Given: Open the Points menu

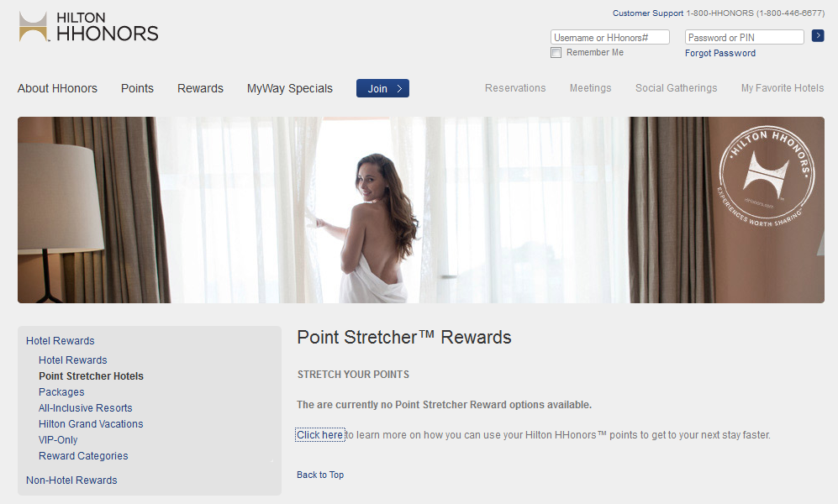Looking at the screenshot, I should pyautogui.click(x=137, y=88).
